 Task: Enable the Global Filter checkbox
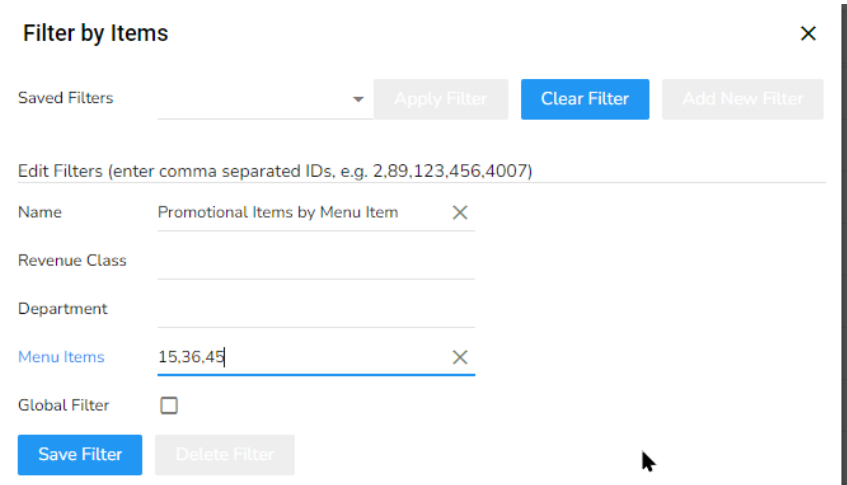click(169, 406)
